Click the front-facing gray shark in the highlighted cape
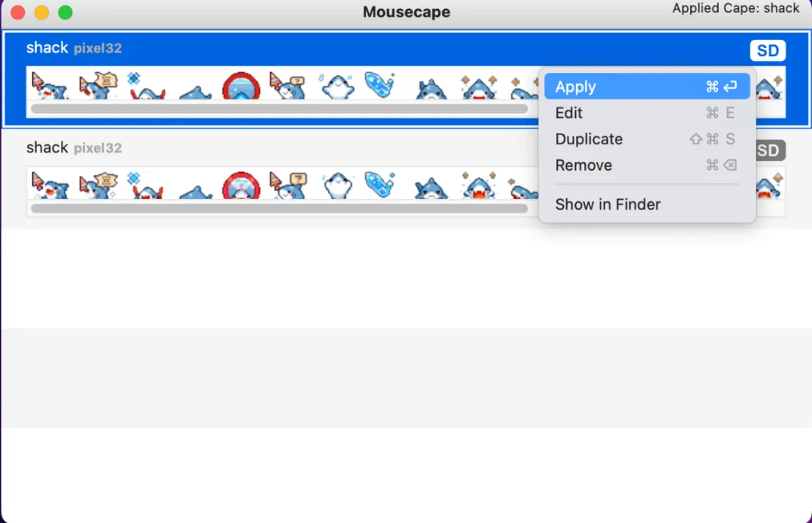 click(x=431, y=89)
